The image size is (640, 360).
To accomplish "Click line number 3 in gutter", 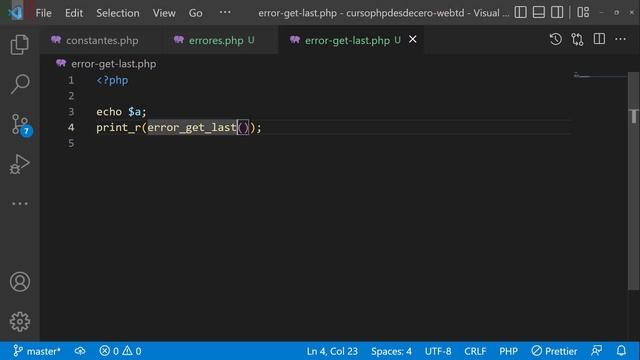I will (71, 111).
